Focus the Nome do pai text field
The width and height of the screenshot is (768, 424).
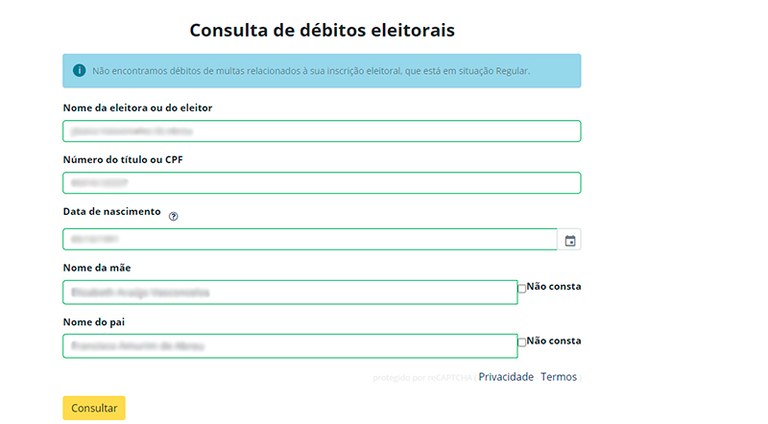[289, 346]
